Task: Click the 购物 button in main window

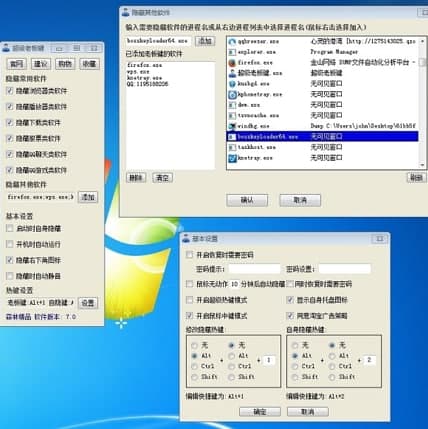Action: (65, 64)
